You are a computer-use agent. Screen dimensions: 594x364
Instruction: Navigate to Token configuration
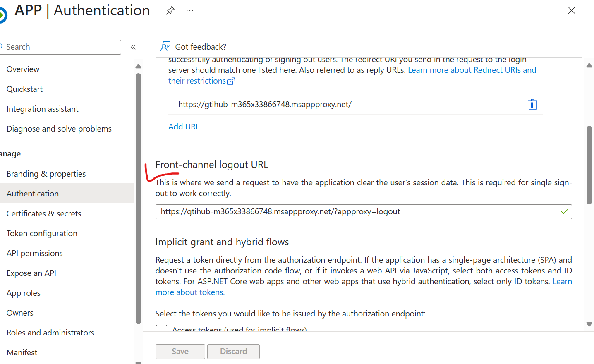[42, 233]
